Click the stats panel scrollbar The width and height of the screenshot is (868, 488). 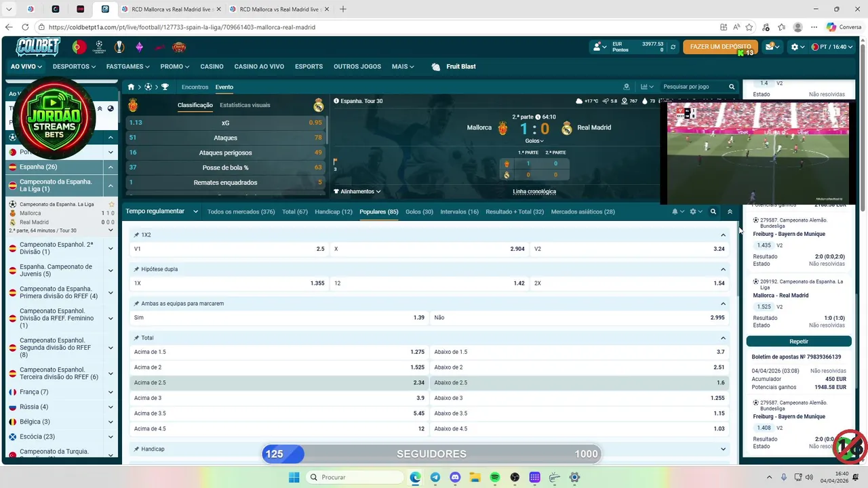(328, 128)
